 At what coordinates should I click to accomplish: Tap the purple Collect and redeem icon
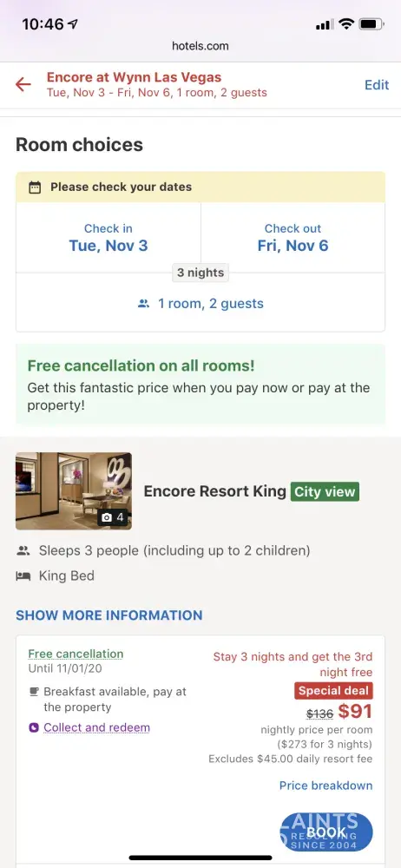pos(34,728)
